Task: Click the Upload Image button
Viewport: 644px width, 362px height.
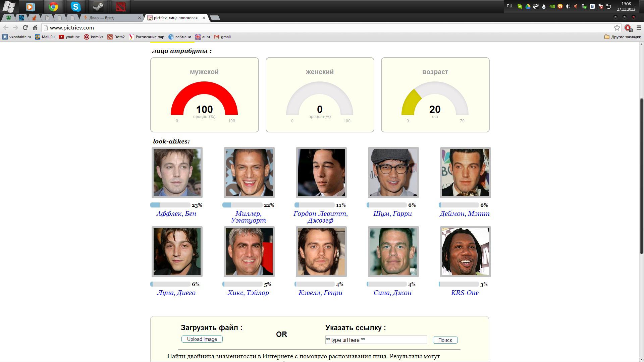Action: [x=202, y=339]
